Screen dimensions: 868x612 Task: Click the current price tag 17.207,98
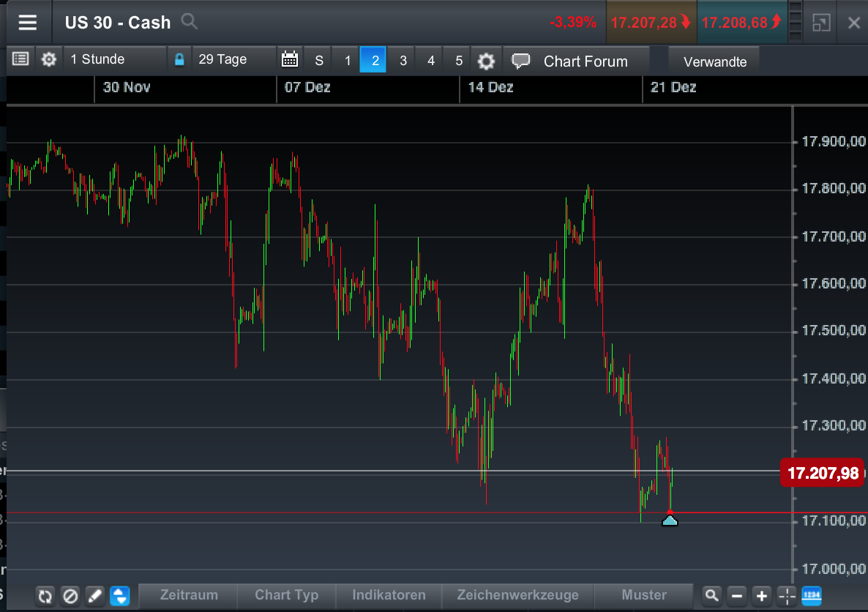pos(822,473)
